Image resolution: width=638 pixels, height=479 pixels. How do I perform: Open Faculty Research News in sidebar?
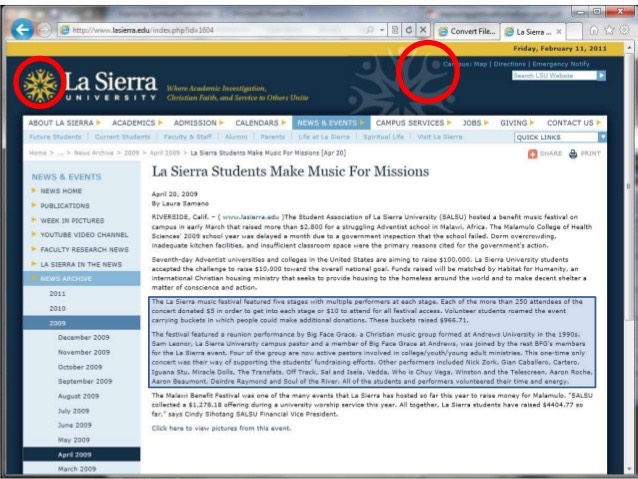pyautogui.click(x=84, y=249)
